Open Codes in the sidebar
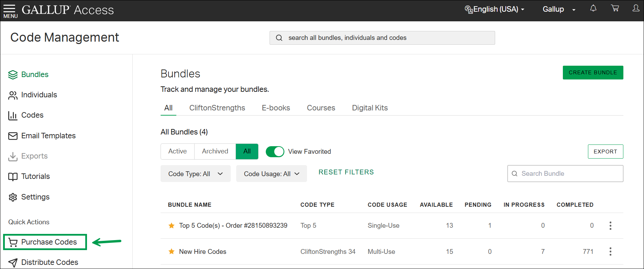The height and width of the screenshot is (269, 644). [x=32, y=115]
